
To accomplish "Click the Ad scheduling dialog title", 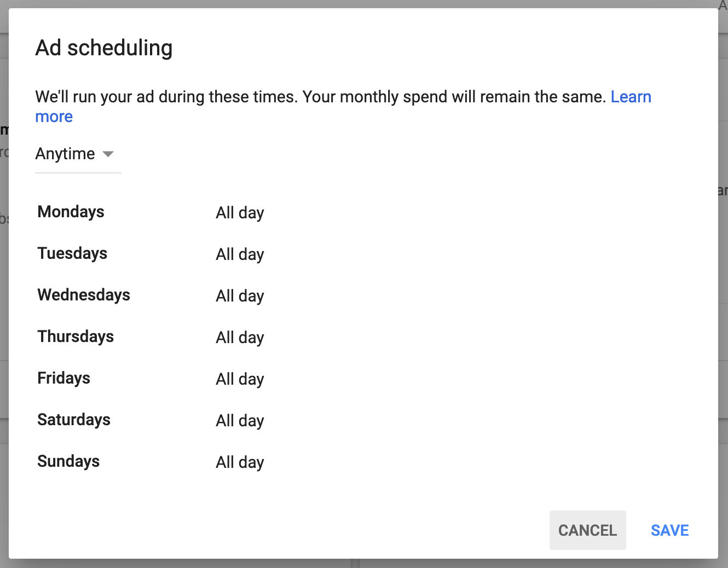I will [104, 48].
